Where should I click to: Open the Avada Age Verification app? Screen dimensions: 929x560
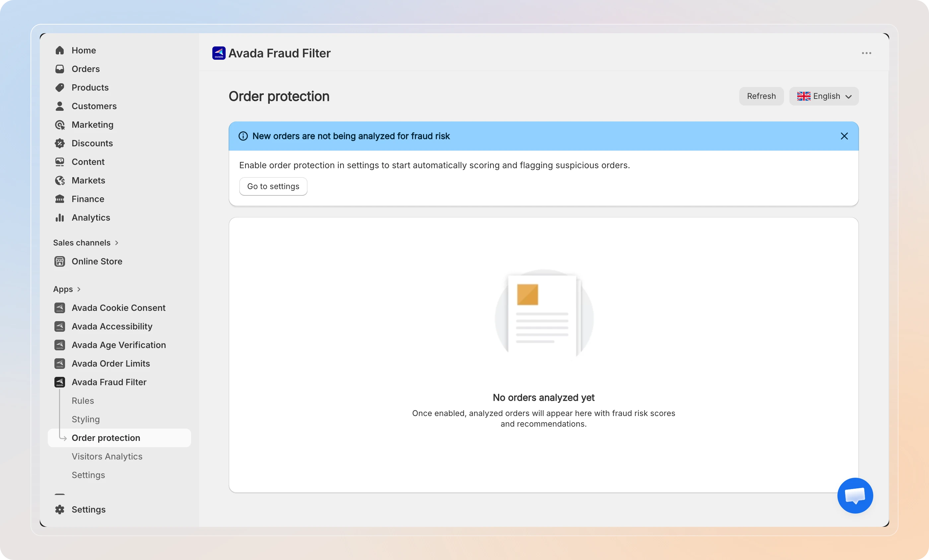tap(119, 345)
